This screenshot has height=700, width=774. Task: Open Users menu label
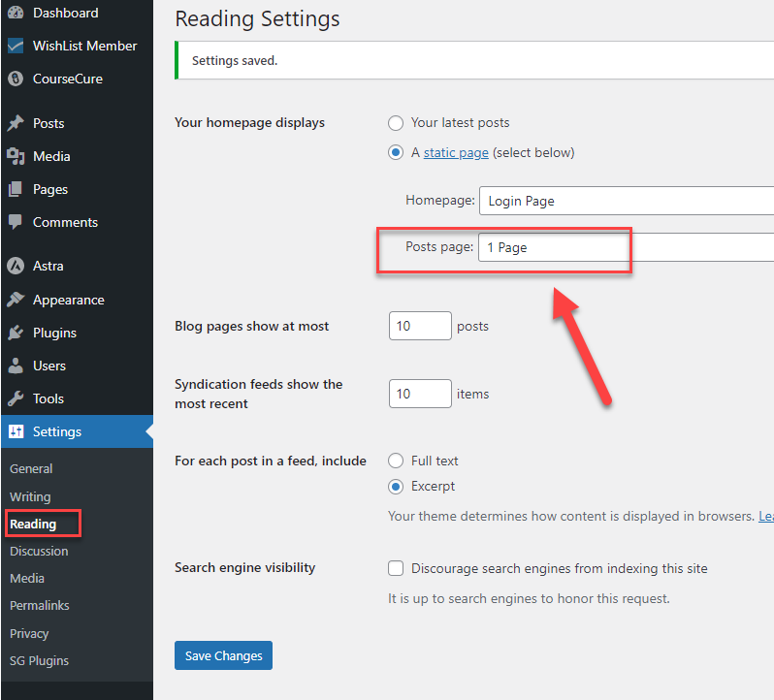point(49,366)
